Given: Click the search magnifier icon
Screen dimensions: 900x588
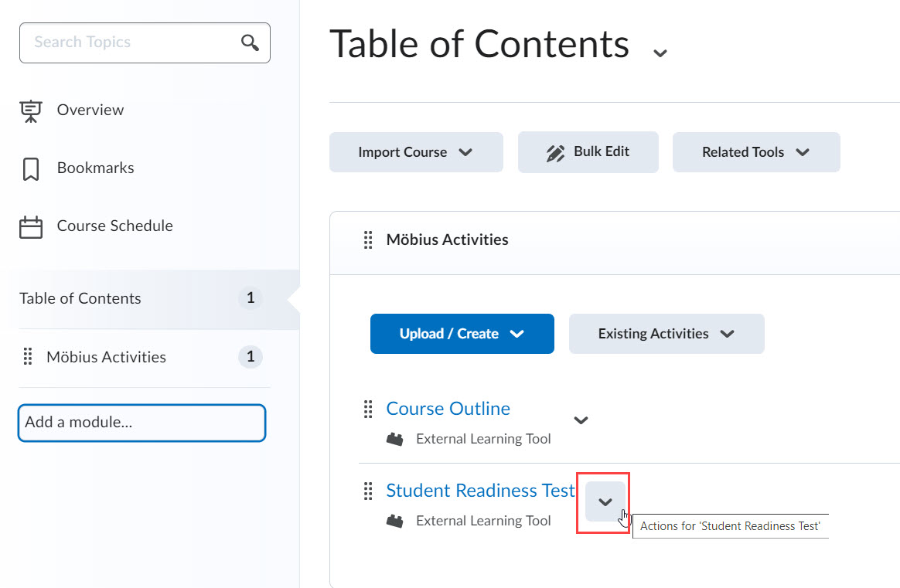Looking at the screenshot, I should click(249, 42).
